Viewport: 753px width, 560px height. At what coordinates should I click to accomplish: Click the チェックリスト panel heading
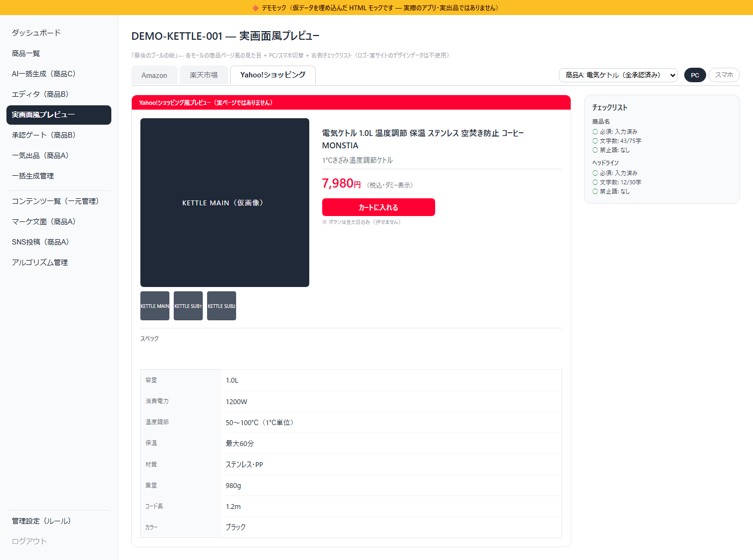tap(610, 107)
